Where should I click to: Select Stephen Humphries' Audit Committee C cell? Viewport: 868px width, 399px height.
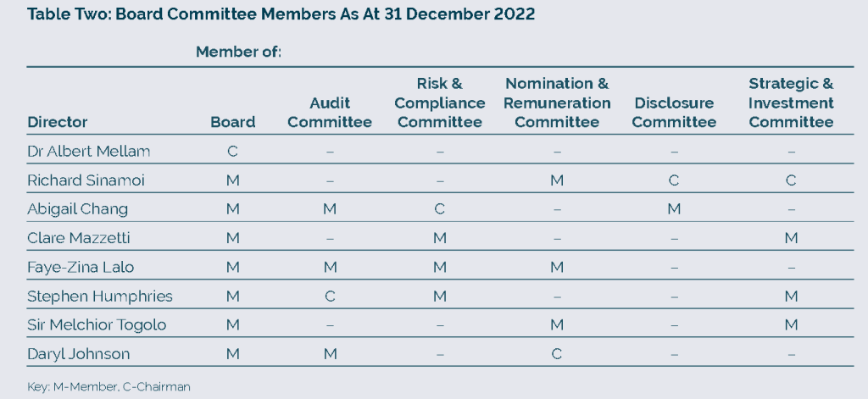(x=330, y=296)
